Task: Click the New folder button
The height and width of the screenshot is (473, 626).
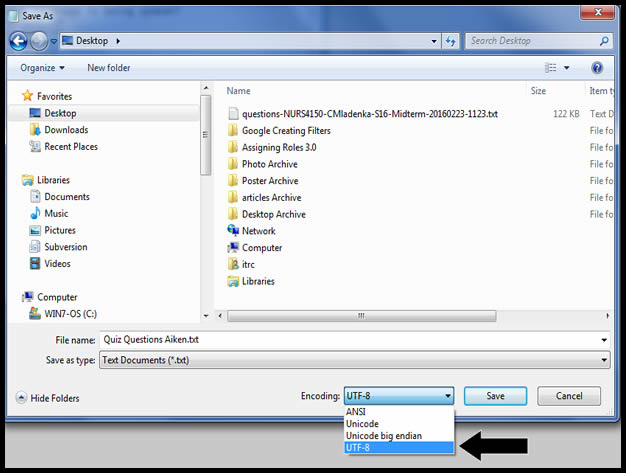Action: [109, 68]
